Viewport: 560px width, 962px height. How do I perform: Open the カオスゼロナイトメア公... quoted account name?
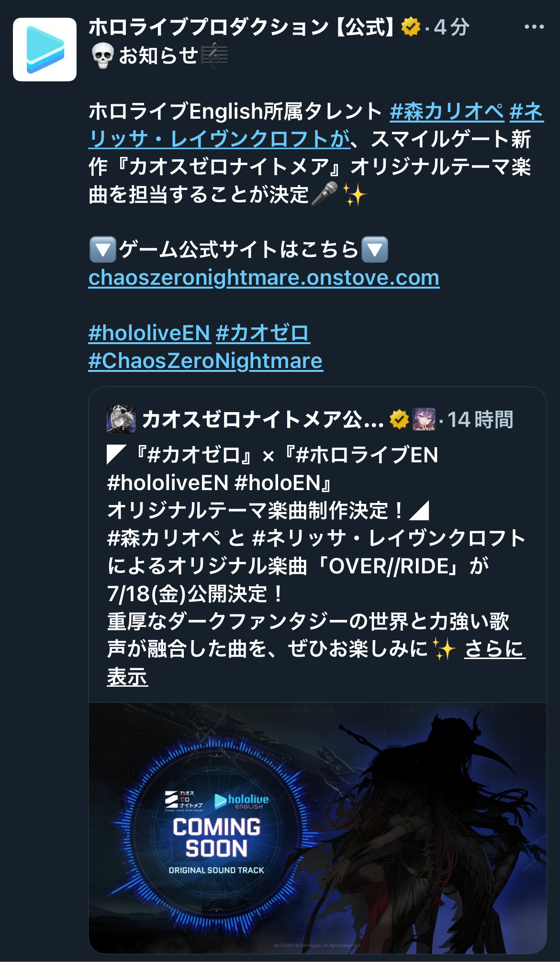[x=263, y=419]
